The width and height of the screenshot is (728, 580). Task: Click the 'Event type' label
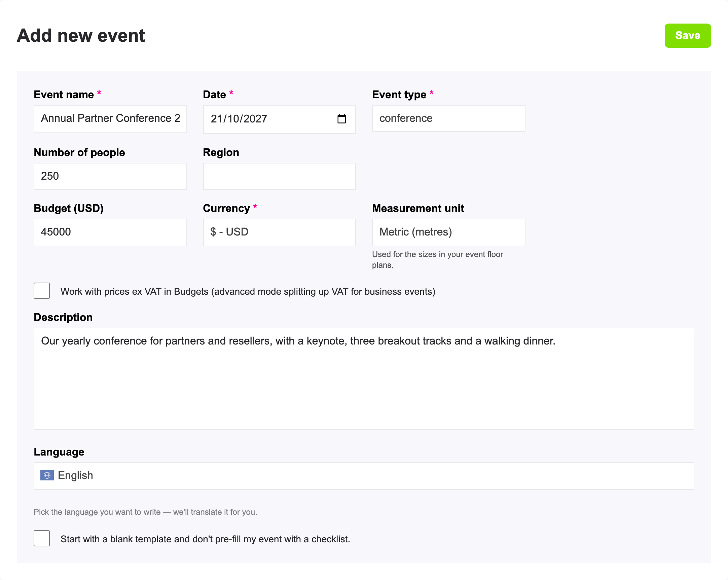coord(399,95)
